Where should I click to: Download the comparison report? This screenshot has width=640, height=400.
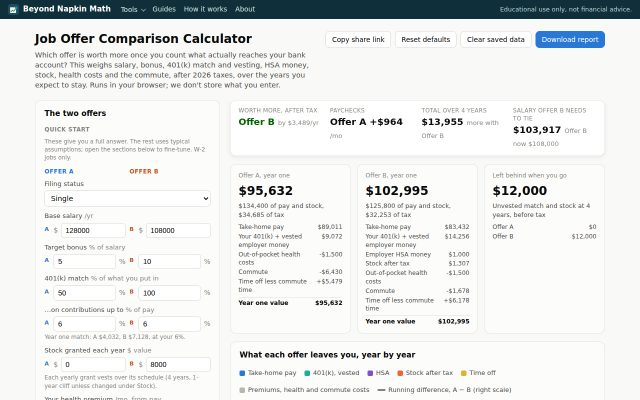tap(570, 40)
